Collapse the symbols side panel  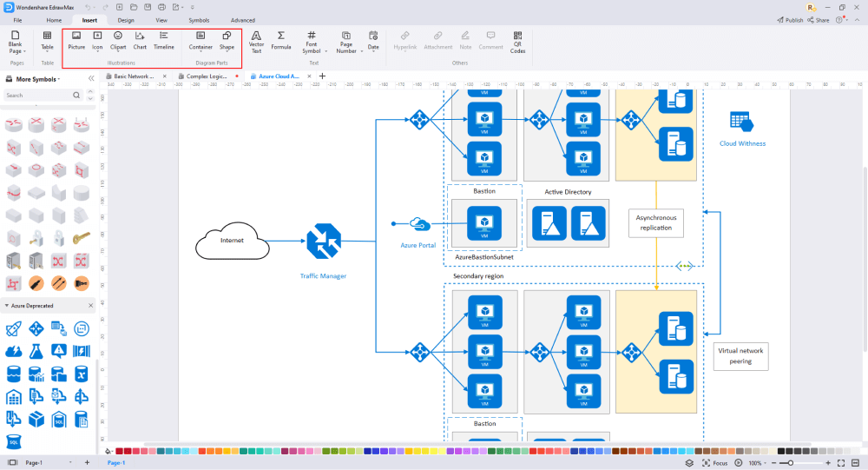click(x=91, y=79)
